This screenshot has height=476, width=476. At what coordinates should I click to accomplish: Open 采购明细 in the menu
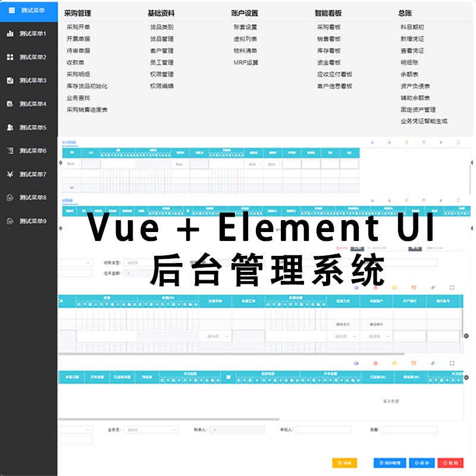(x=79, y=74)
